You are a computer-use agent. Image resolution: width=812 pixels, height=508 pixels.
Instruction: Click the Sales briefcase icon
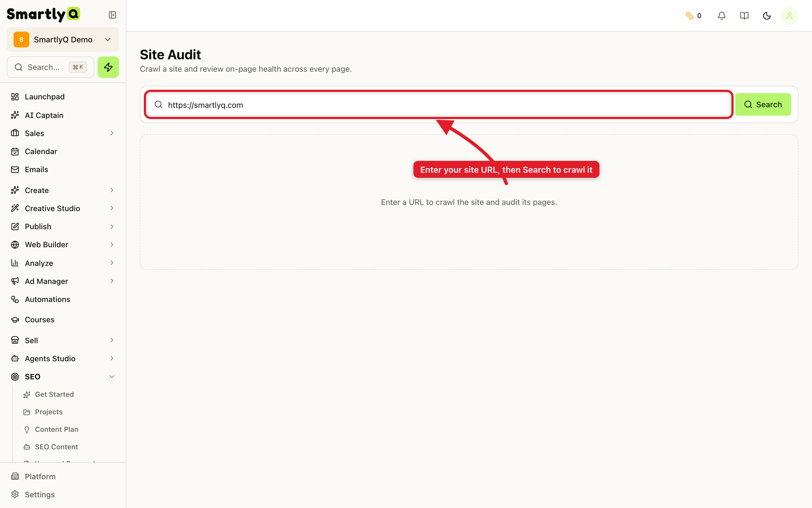(15, 133)
